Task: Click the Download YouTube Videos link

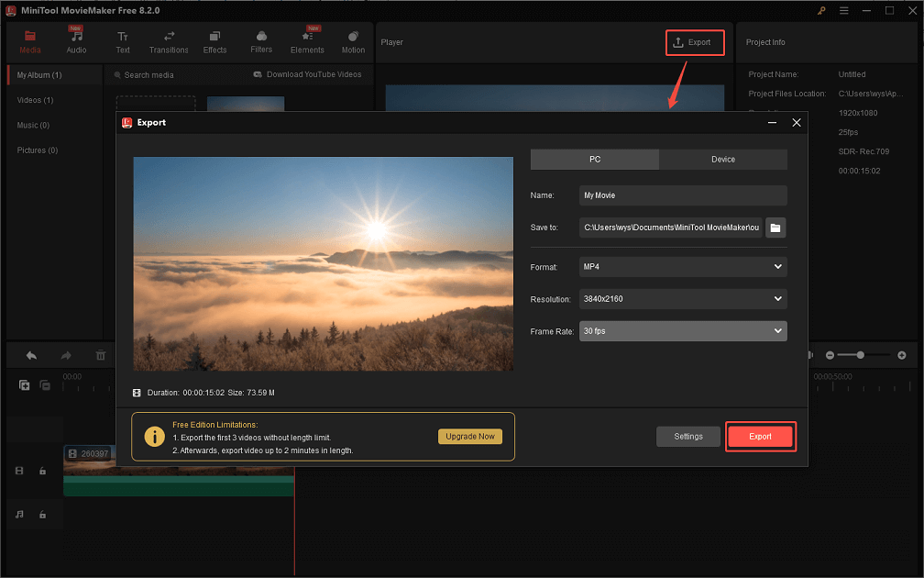Action: click(307, 74)
